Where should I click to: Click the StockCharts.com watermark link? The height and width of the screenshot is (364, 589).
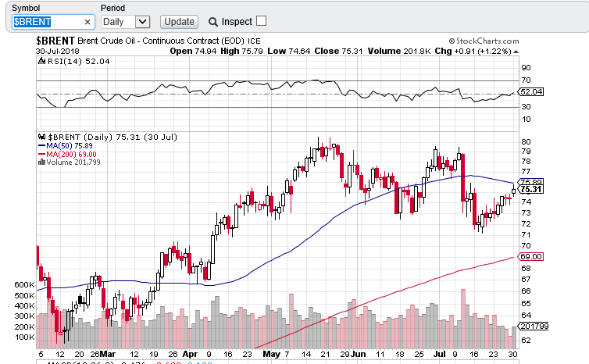point(484,41)
